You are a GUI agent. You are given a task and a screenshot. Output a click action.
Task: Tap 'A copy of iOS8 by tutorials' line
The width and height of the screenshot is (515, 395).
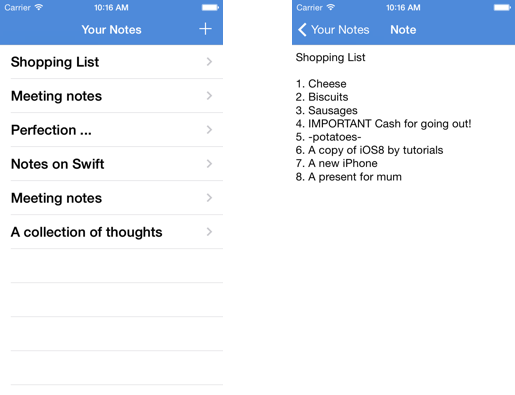tap(369, 150)
